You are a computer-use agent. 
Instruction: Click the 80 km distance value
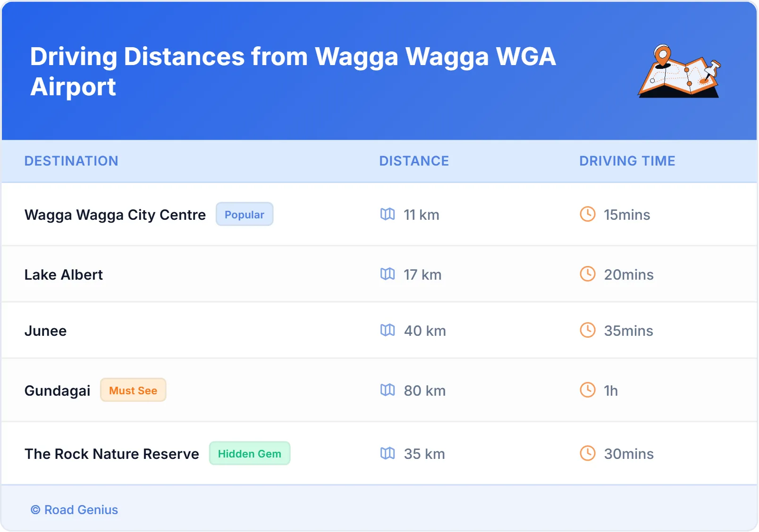tap(425, 391)
